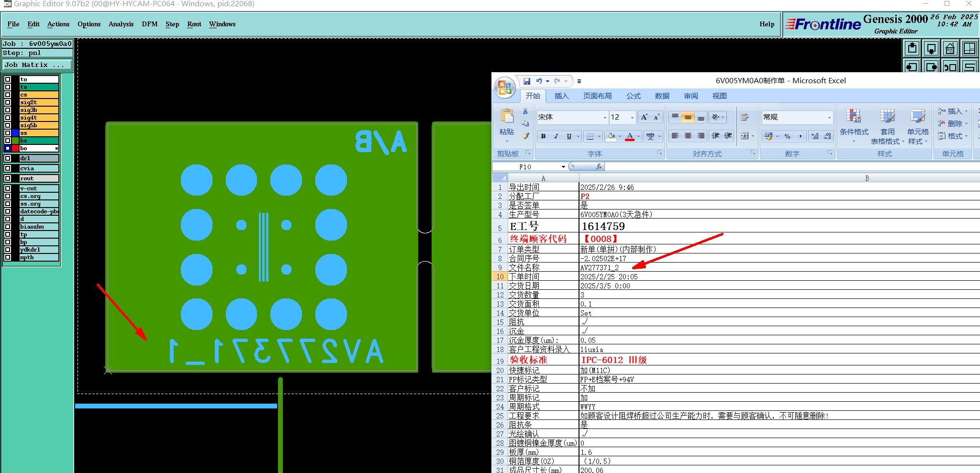The width and height of the screenshot is (980, 473).
Task: Click the Format Painter brush icon
Action: pos(525,136)
